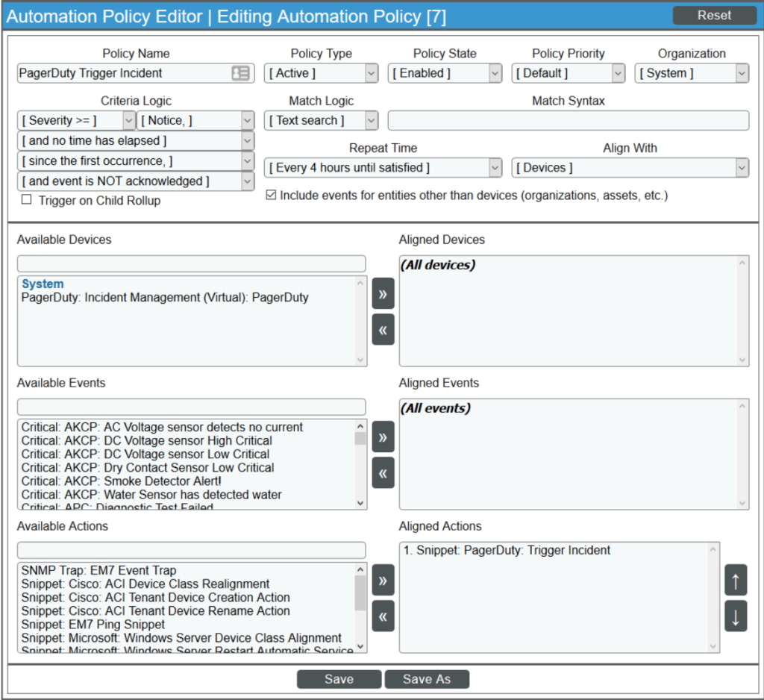
Task: Move aligned action up with up arrow
Action: 736,580
